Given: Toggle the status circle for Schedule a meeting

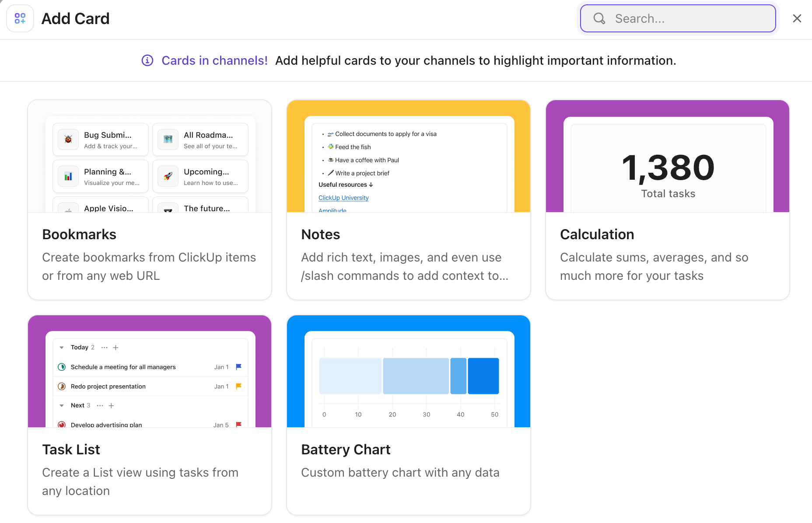Looking at the screenshot, I should (x=62, y=367).
